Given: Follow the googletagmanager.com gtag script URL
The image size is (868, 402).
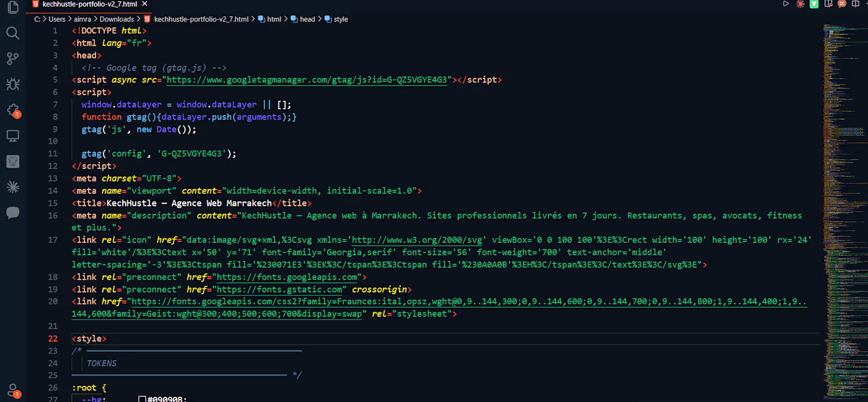Looking at the screenshot, I should point(307,80).
